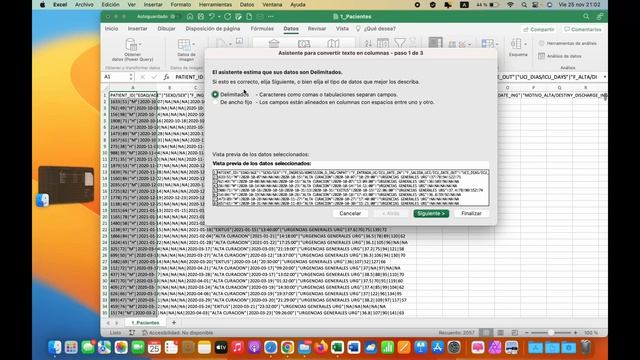Open Finder from the Dock
Screen dimensions: 640x360
(x=54, y=347)
